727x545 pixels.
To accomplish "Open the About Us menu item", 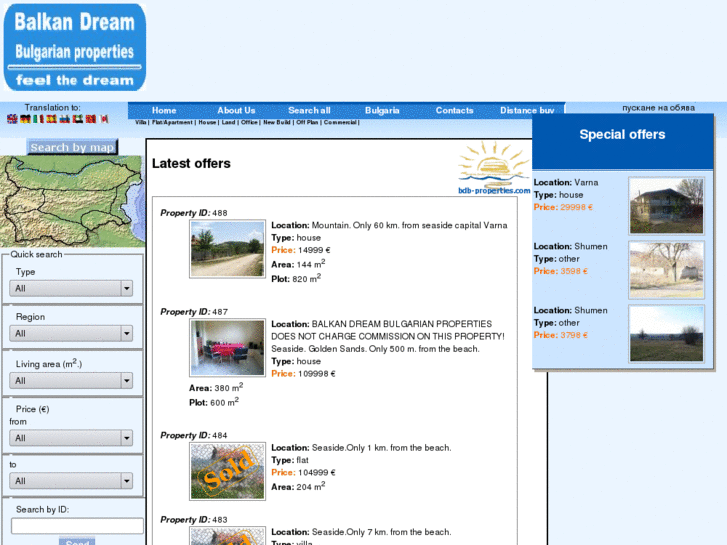I will [x=236, y=110].
